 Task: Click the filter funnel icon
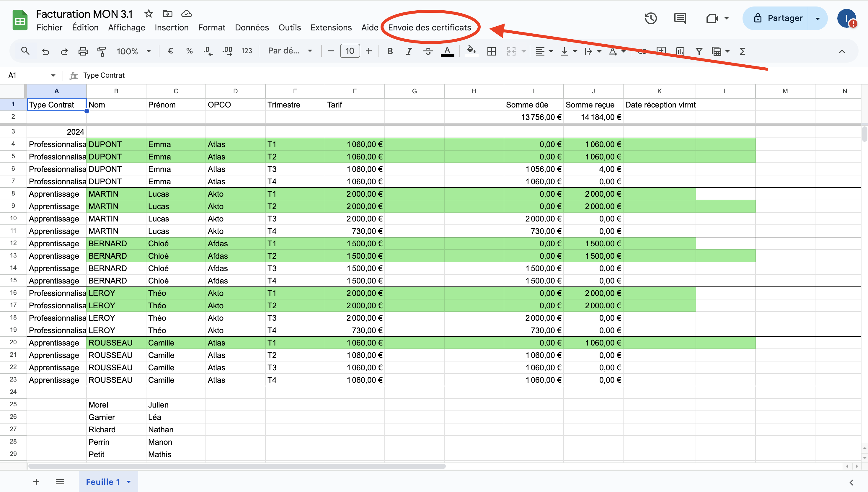click(699, 51)
